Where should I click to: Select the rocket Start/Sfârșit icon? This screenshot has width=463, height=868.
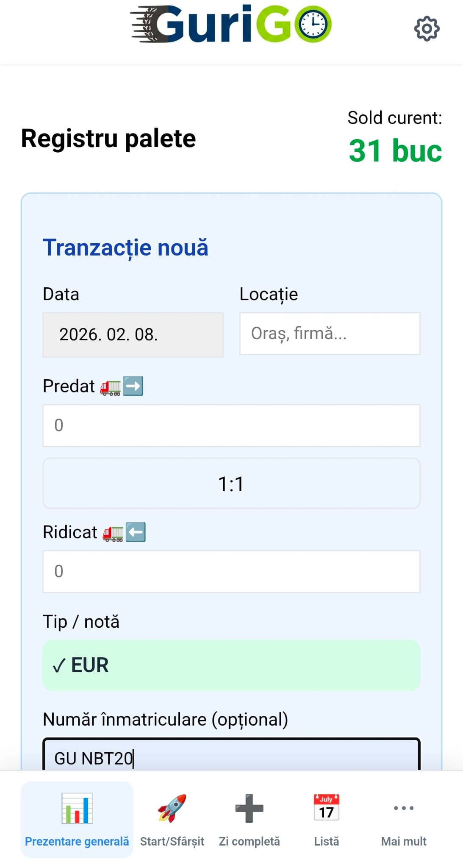pyautogui.click(x=173, y=809)
